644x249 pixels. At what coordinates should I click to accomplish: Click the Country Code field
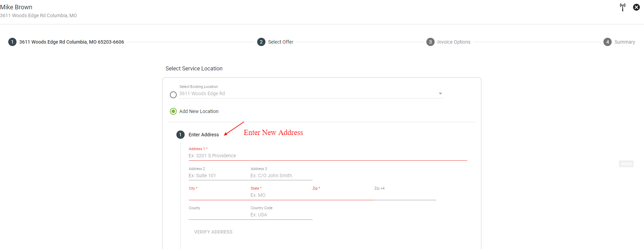(281, 215)
